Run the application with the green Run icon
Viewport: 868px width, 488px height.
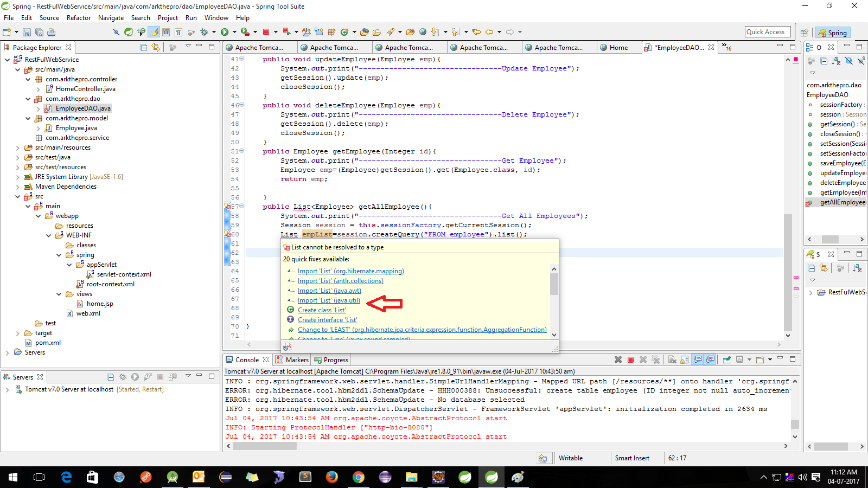(x=224, y=32)
